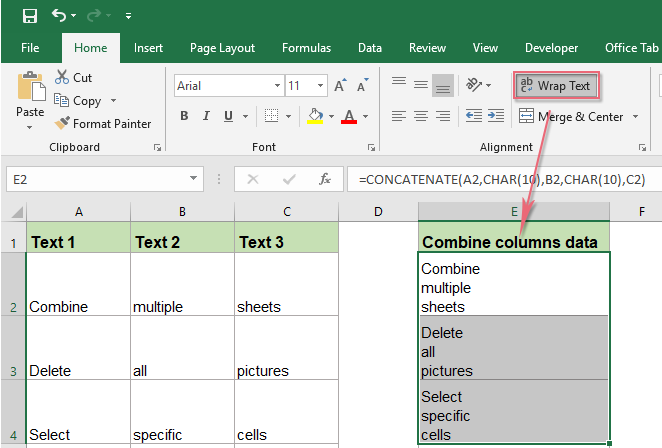
Task: Click the Enter checkmark in formula bar
Action: [289, 179]
